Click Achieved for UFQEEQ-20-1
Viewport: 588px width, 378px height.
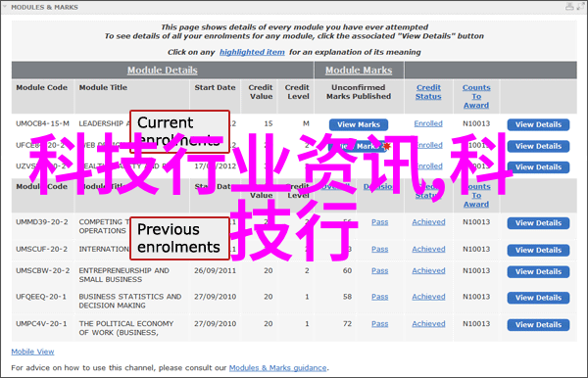[x=428, y=297]
